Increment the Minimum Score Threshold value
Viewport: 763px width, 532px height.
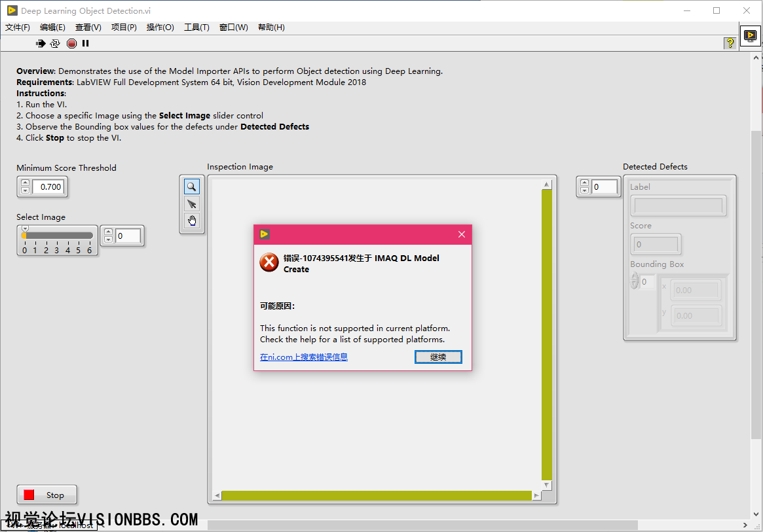[25, 183]
